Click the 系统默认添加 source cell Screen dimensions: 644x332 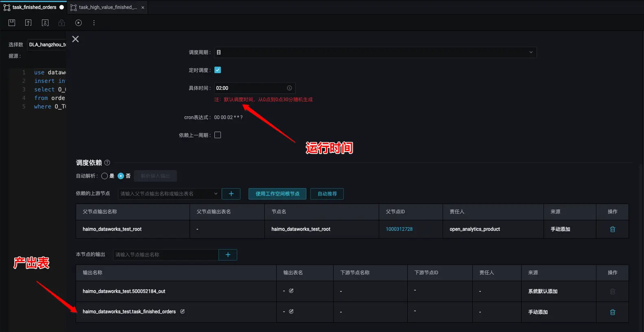click(x=543, y=291)
